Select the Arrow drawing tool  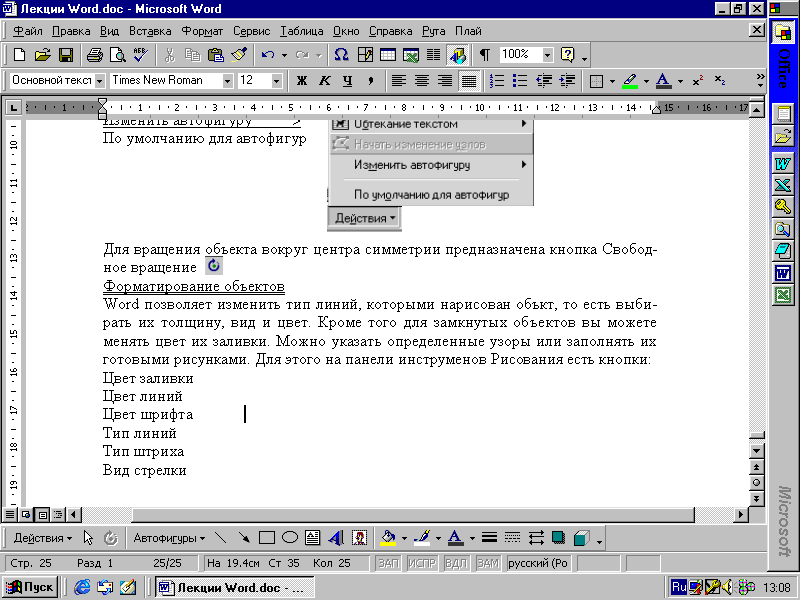[x=244, y=538]
